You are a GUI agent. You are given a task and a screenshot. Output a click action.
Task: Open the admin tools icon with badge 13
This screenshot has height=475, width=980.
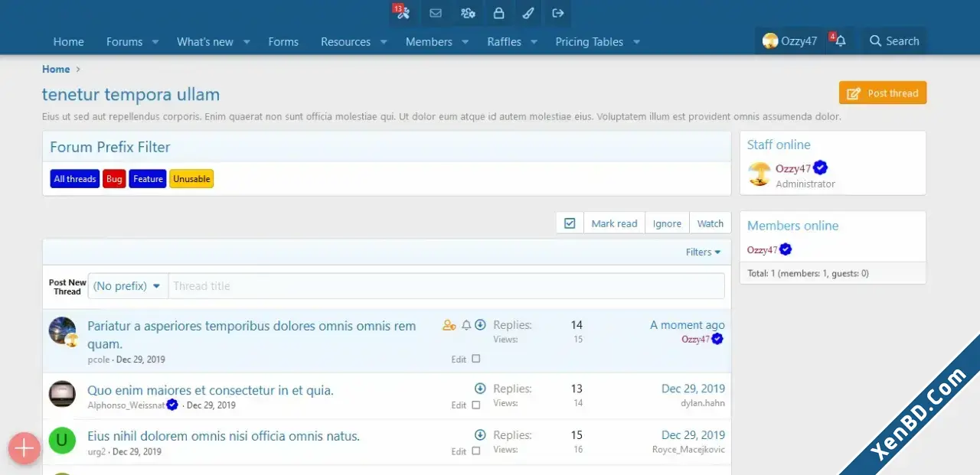pos(403,13)
